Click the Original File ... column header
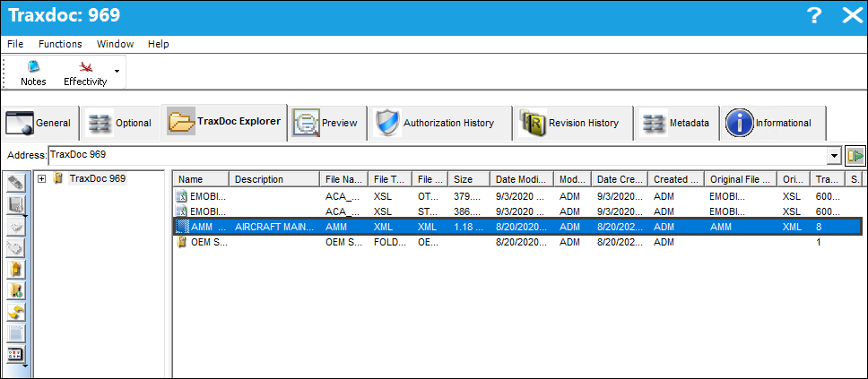The width and height of the screenshot is (868, 379). pyautogui.click(x=741, y=179)
